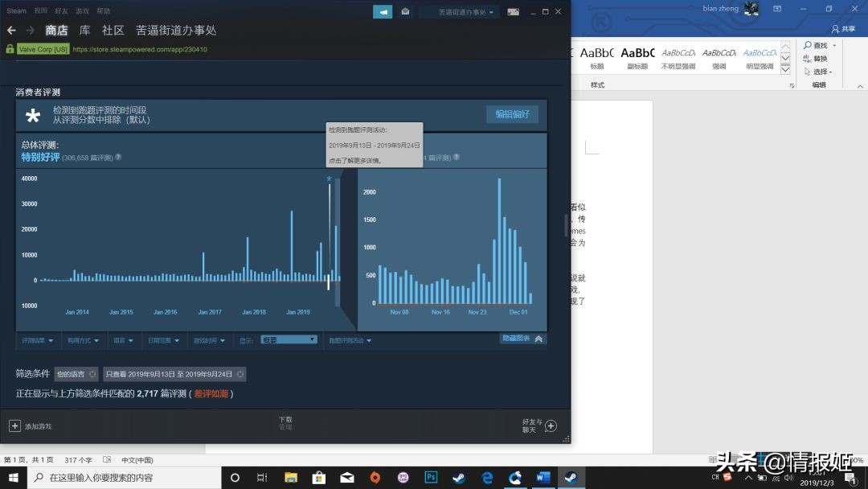Open the 库 library tab
This screenshot has height=489, width=868.
click(84, 30)
